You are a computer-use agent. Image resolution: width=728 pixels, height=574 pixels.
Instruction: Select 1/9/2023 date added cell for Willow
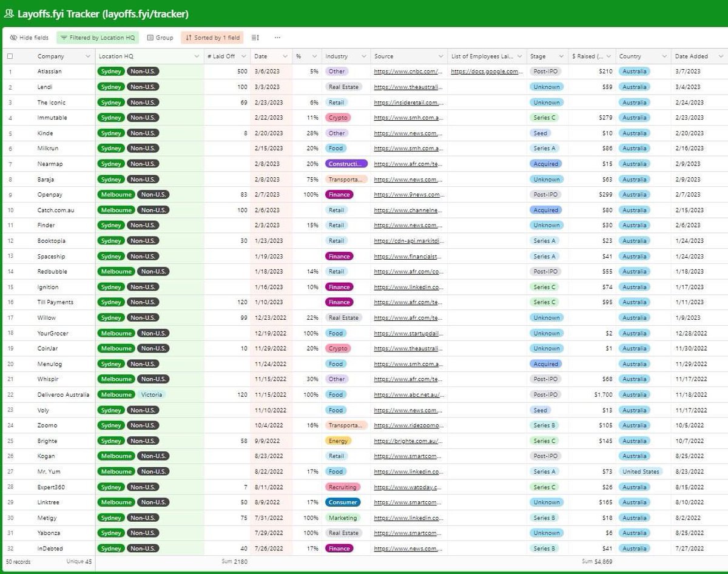coord(700,318)
